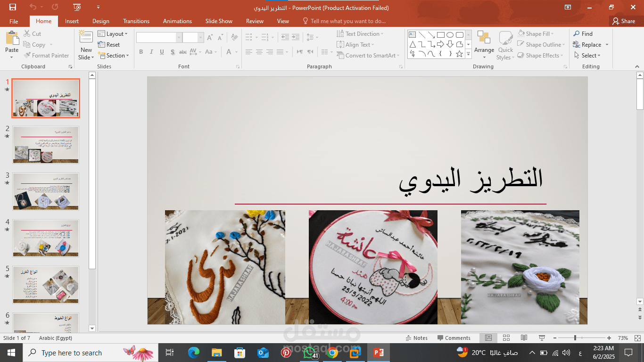Click Left-to-Right text direction icon
The image size is (644, 362).
click(x=299, y=52)
